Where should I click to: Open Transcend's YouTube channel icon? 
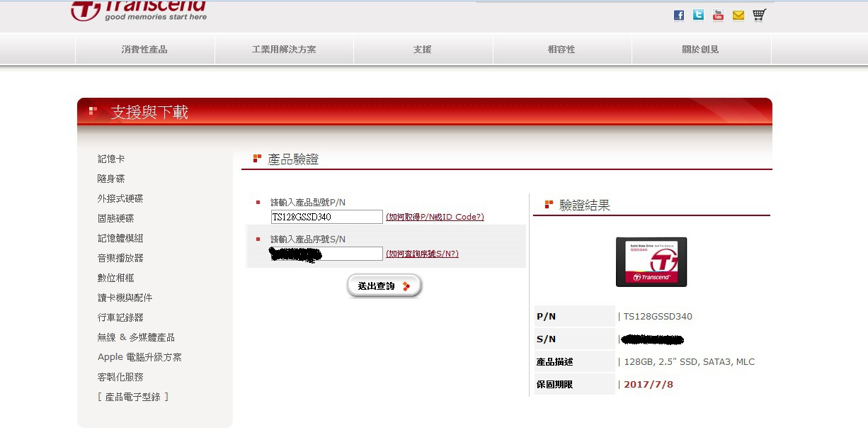719,15
